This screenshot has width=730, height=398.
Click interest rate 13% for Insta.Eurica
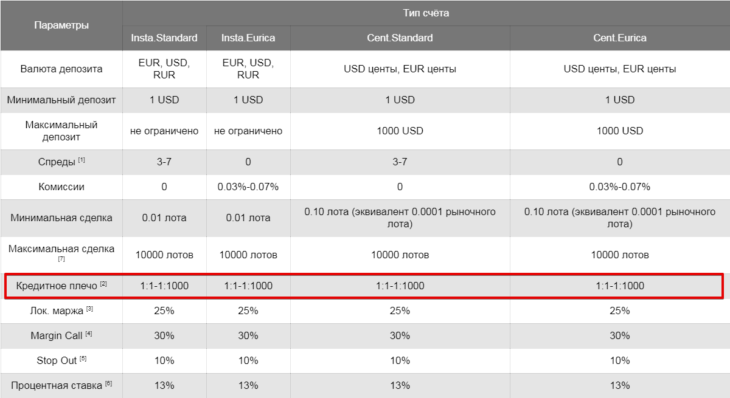(248, 385)
